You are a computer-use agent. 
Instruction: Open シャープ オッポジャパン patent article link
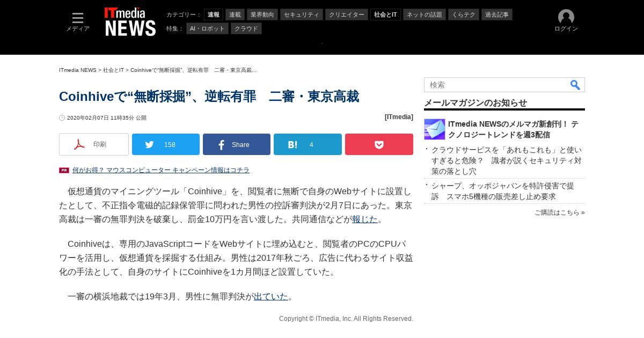pyautogui.click(x=503, y=191)
